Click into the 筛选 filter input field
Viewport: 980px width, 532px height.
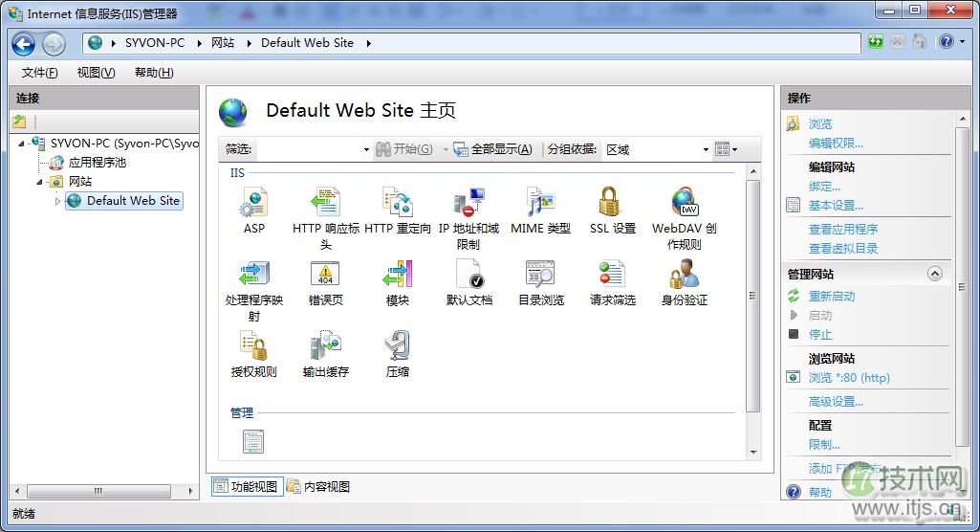coord(308,149)
